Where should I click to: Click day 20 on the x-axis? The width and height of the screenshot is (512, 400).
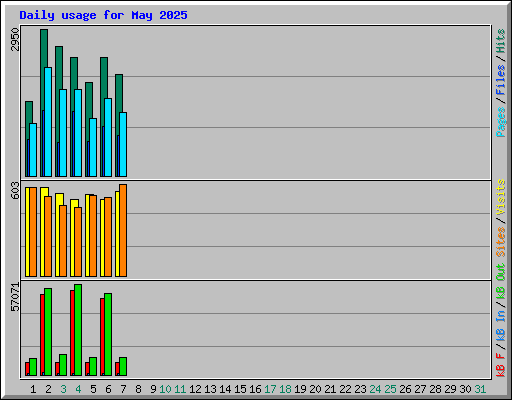[x=315, y=389]
